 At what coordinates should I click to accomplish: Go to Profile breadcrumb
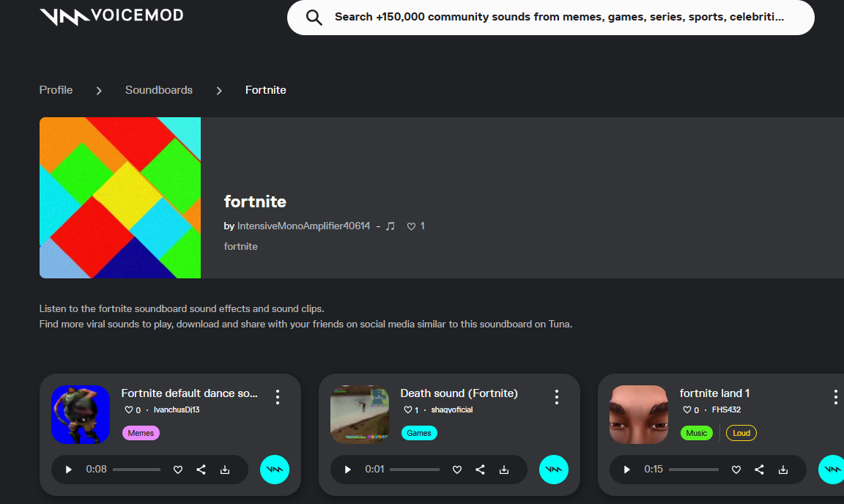[56, 90]
